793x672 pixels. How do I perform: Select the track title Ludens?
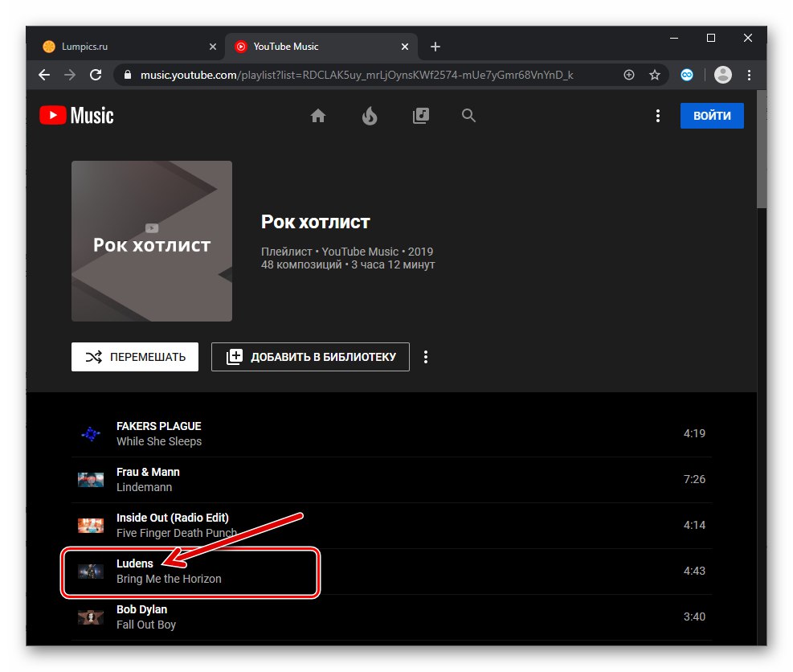[134, 563]
